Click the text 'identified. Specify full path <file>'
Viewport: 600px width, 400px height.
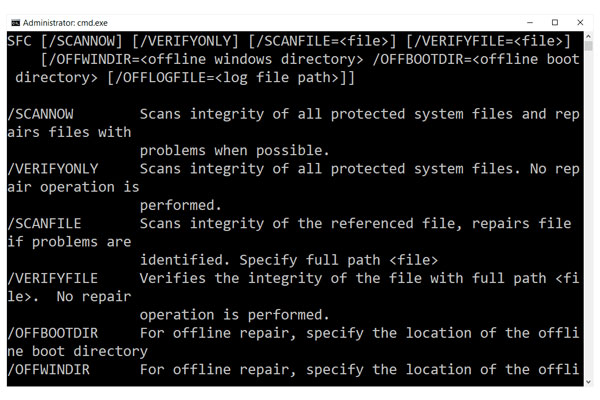coord(289,260)
